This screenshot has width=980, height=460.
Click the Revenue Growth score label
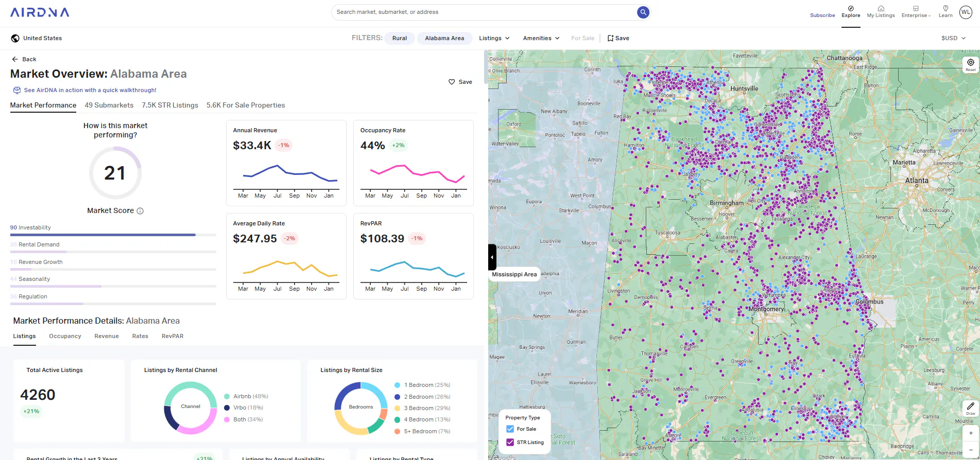pyautogui.click(x=41, y=262)
